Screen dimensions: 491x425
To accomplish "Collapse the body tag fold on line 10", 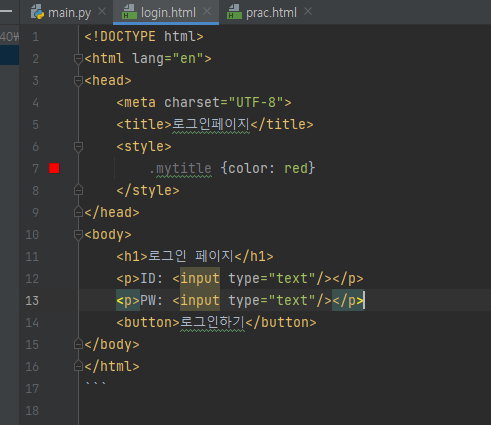I will pyautogui.click(x=78, y=235).
